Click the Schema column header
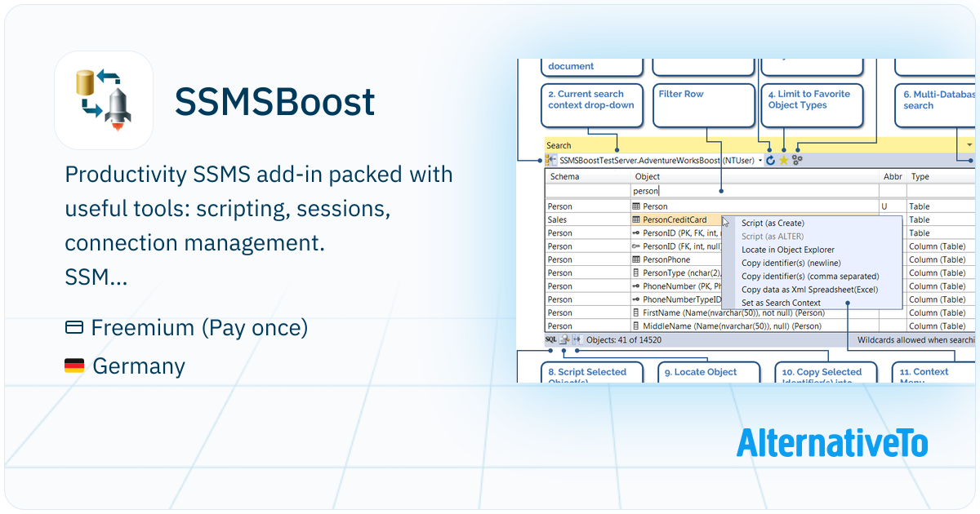Image resolution: width=980 pixels, height=514 pixels. pyautogui.click(x=588, y=176)
